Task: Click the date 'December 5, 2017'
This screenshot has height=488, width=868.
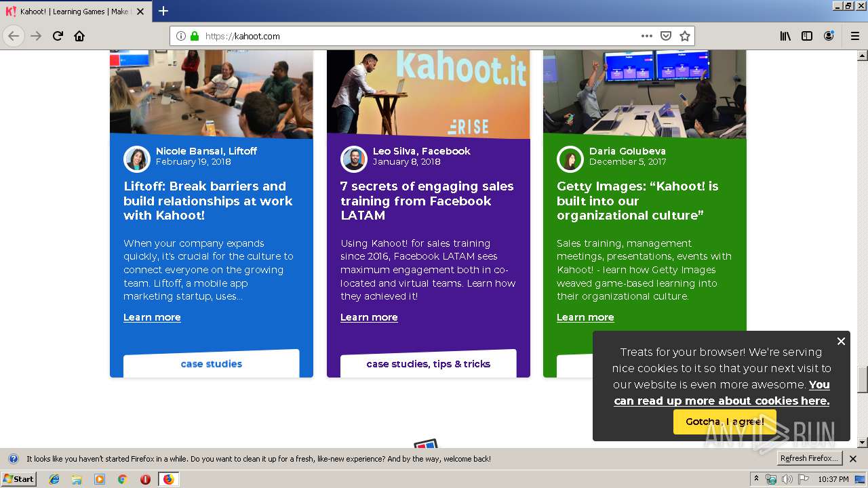Action: coord(627,162)
